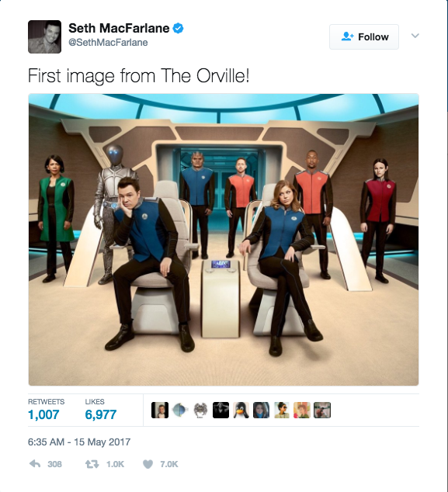Open the tweet options chevron dropdown

pos(415,36)
